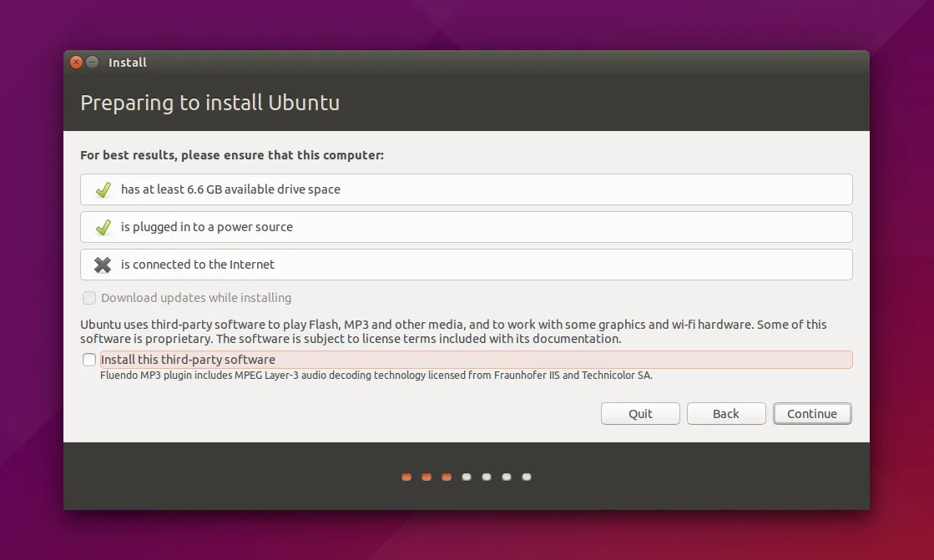
Task: Click the third-party software description paragraph
Action: click(453, 331)
